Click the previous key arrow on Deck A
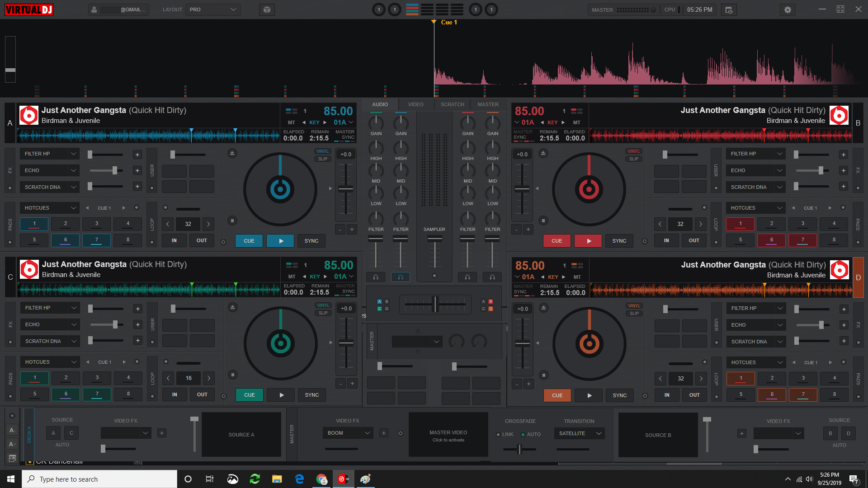 click(304, 122)
